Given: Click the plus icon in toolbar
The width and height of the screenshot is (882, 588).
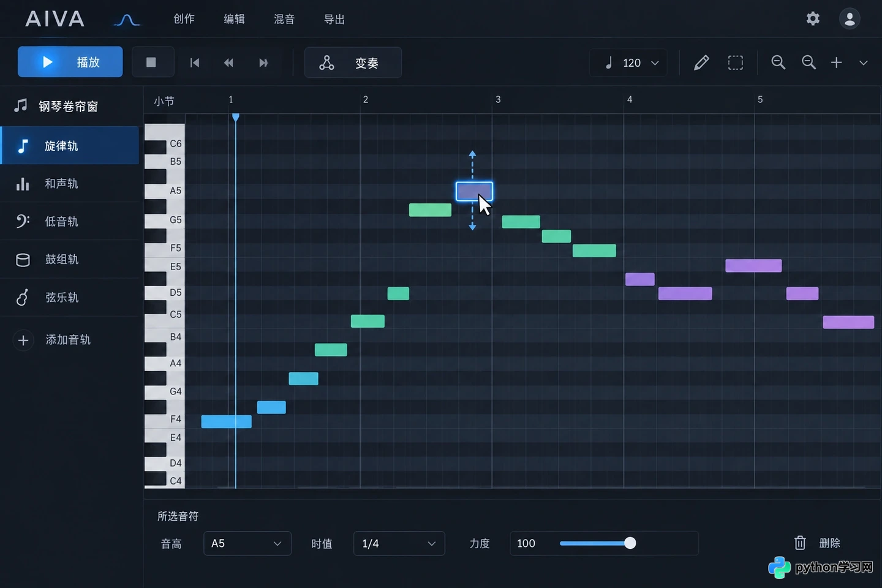Looking at the screenshot, I should click(x=836, y=62).
